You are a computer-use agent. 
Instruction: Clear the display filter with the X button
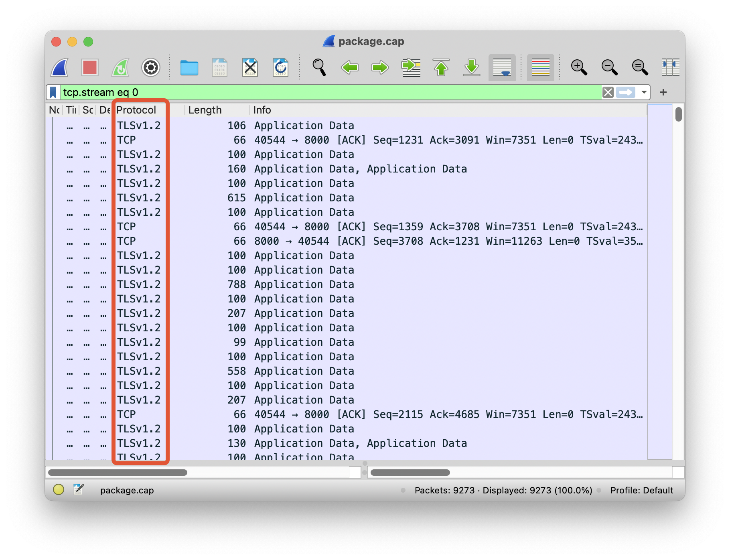(608, 92)
